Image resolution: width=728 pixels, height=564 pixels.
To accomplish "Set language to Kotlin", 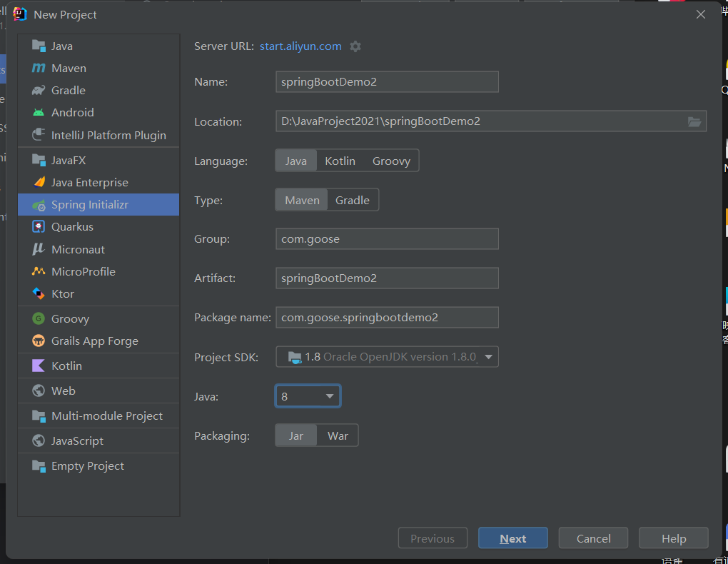I will [x=340, y=161].
